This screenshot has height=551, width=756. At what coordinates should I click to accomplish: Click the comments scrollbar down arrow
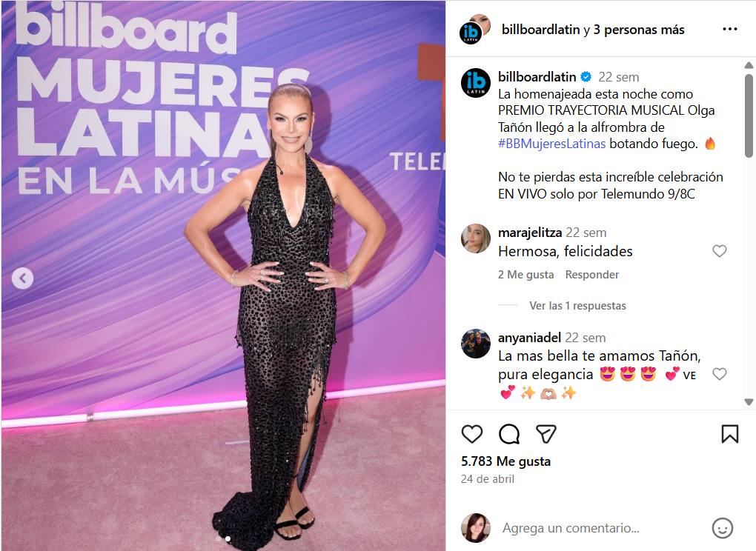749,401
